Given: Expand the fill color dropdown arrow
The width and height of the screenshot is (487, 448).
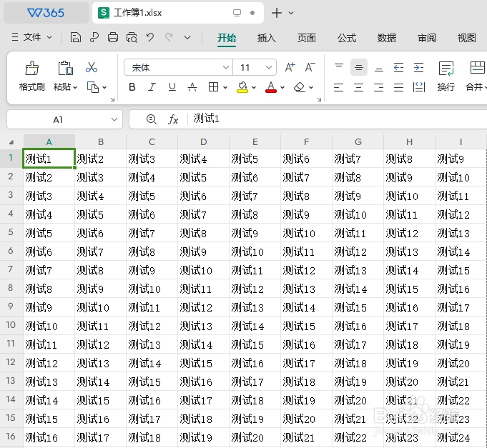Looking at the screenshot, I should tap(254, 87).
